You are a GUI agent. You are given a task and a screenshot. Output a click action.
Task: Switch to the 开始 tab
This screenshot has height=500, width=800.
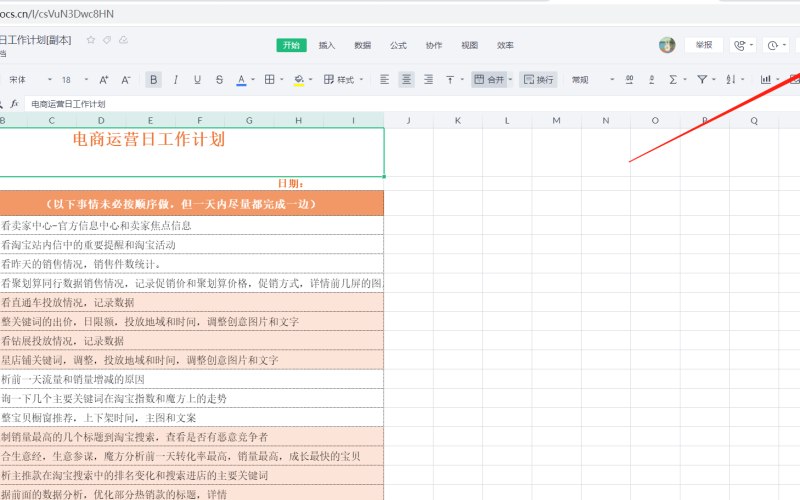pyautogui.click(x=291, y=45)
